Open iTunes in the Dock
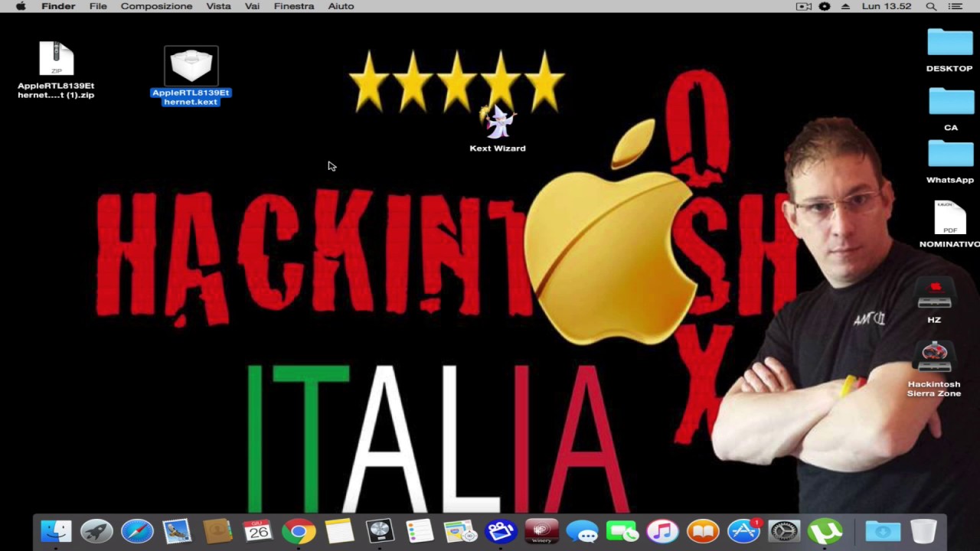 tap(662, 531)
